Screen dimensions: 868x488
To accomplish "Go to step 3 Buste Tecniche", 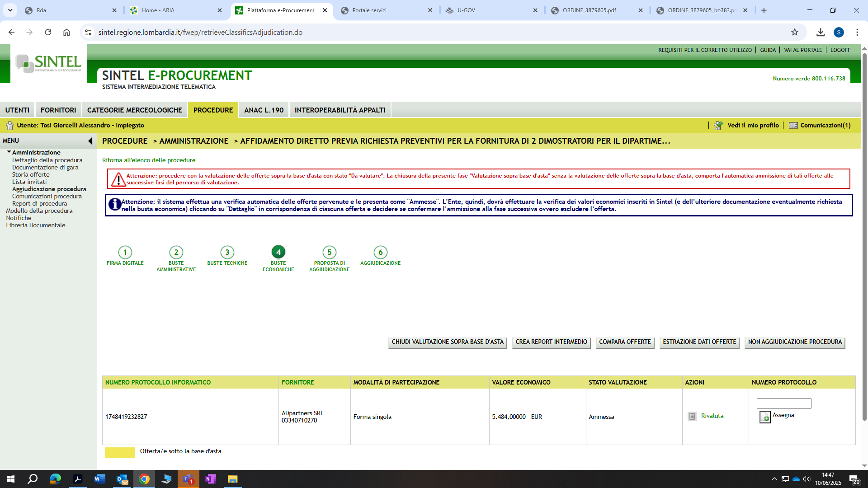I will pos(227,252).
